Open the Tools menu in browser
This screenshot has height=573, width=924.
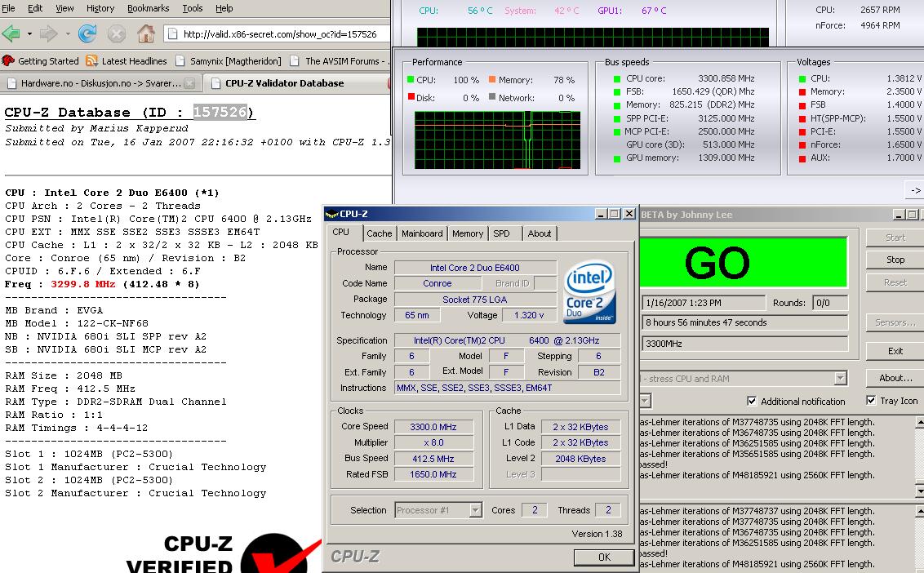[192, 8]
